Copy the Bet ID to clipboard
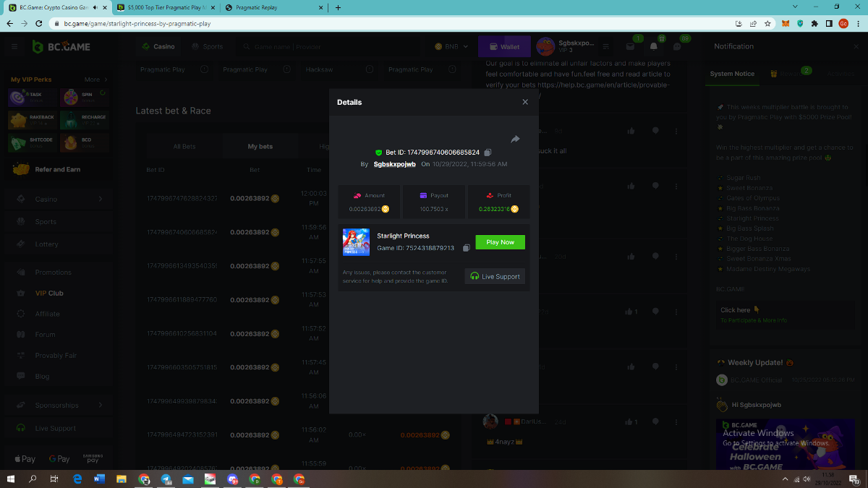Viewport: 868px width, 488px height. [x=488, y=153]
